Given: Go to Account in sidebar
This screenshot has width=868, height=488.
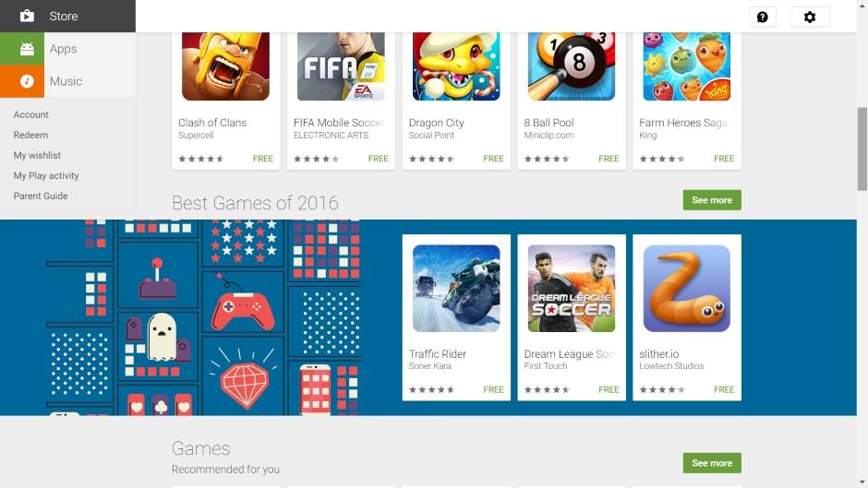Looking at the screenshot, I should click(x=31, y=114).
